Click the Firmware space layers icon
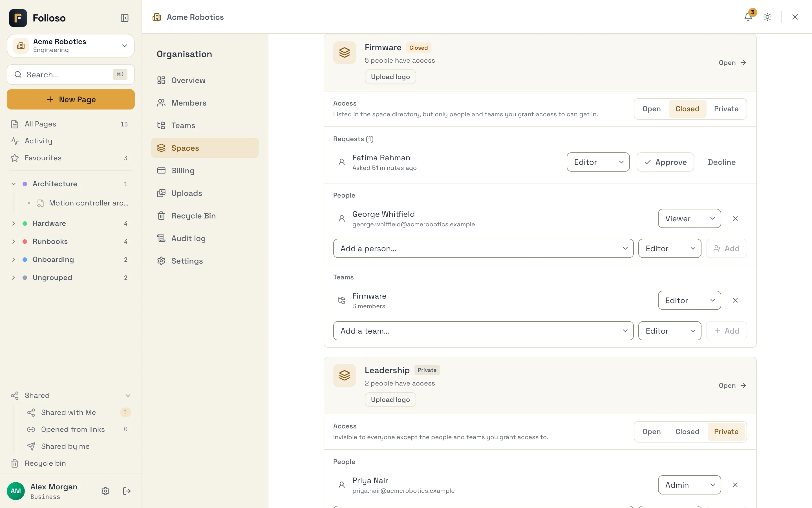 [344, 52]
